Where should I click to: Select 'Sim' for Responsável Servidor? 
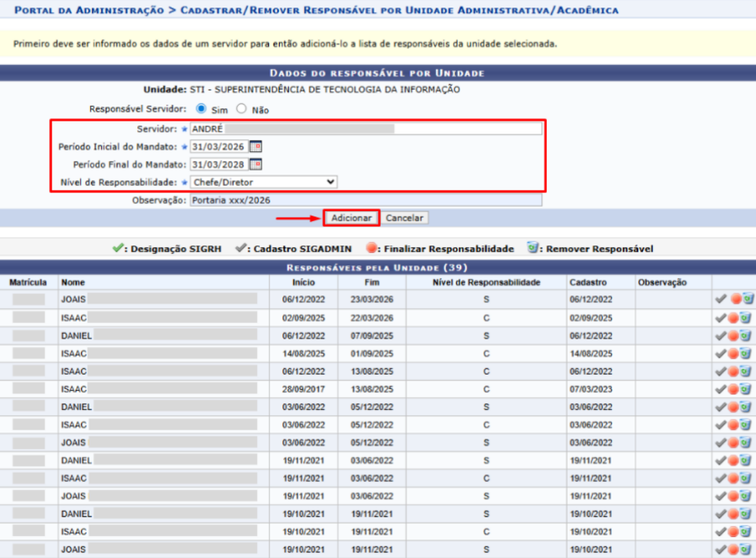coord(201,109)
